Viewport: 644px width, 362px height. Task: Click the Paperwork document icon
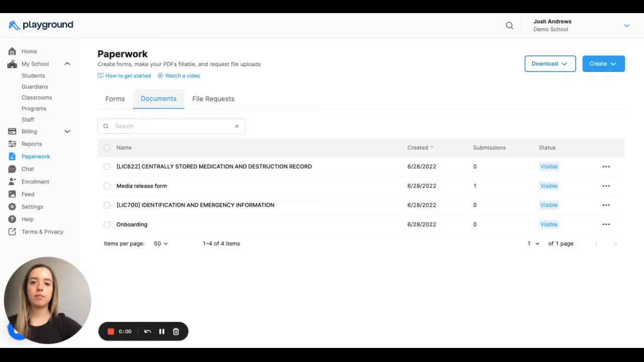pyautogui.click(x=12, y=156)
